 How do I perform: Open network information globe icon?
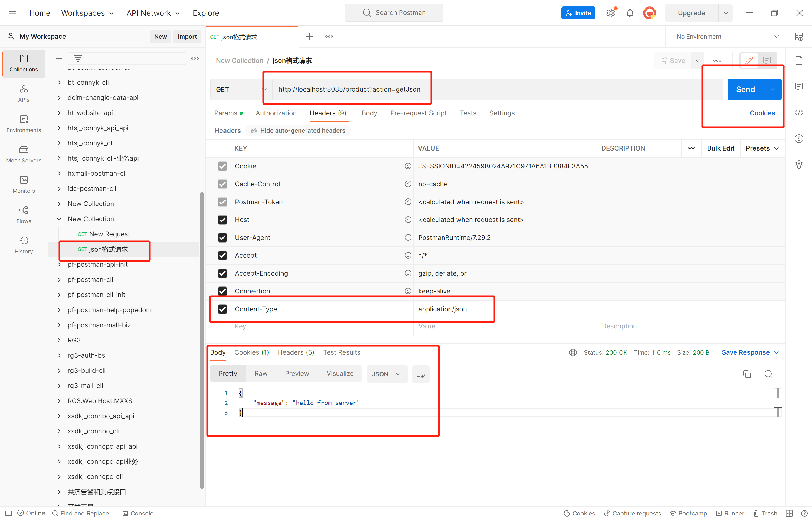[x=573, y=352]
